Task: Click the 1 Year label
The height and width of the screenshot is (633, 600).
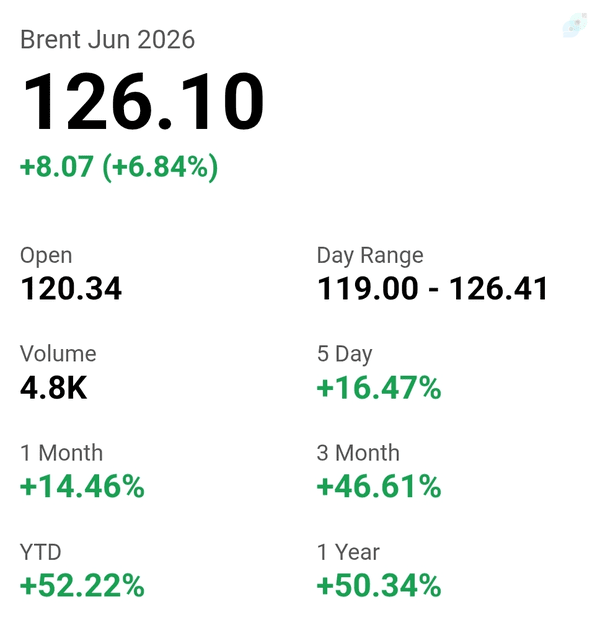Action: (348, 552)
